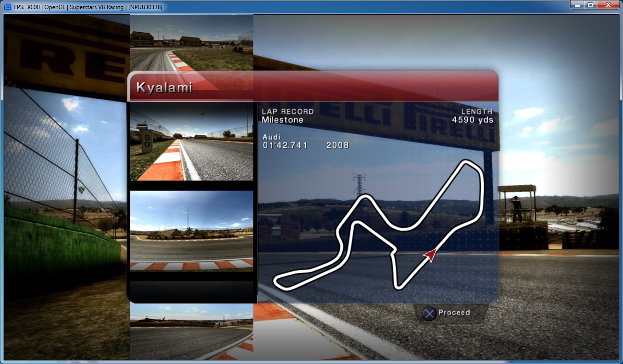The width and height of the screenshot is (623, 364).
Task: Click the LAP RECORD label
Action: pyautogui.click(x=288, y=111)
